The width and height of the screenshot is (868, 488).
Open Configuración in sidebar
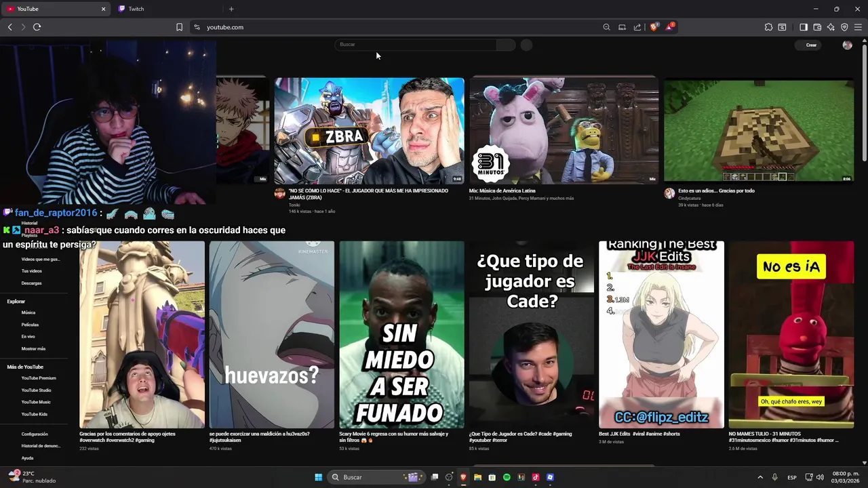(x=35, y=434)
